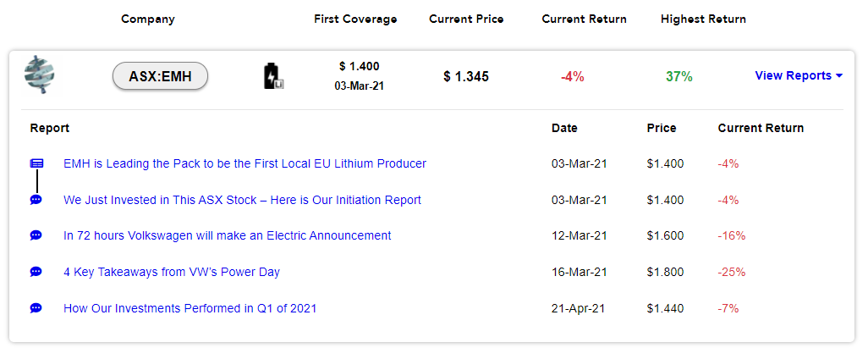
Task: Open 'How Our Investments Performed in Q1' report
Action: (190, 308)
